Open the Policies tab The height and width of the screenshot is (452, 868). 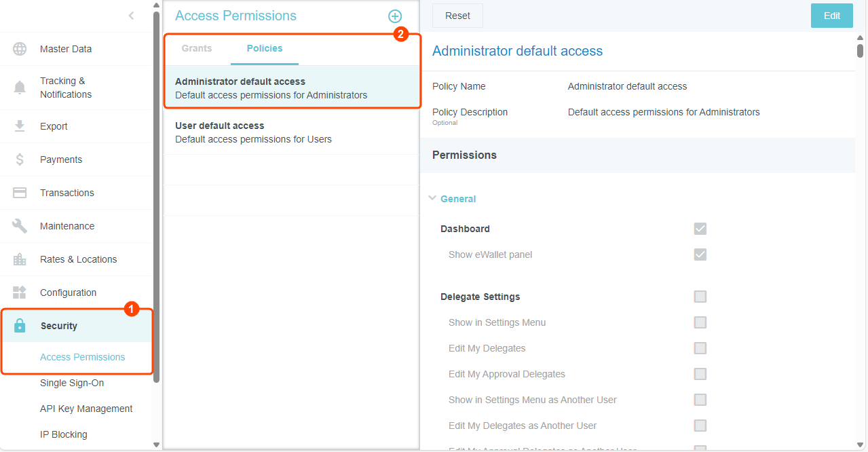click(x=264, y=48)
